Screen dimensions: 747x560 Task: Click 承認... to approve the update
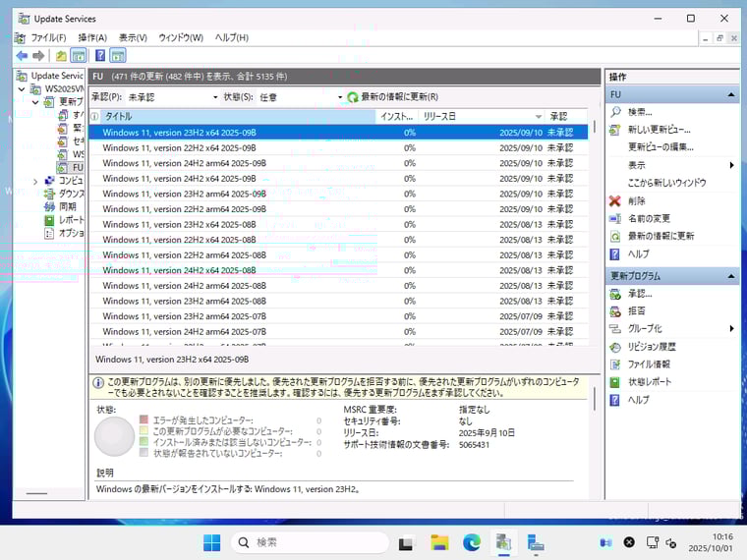pyautogui.click(x=639, y=294)
